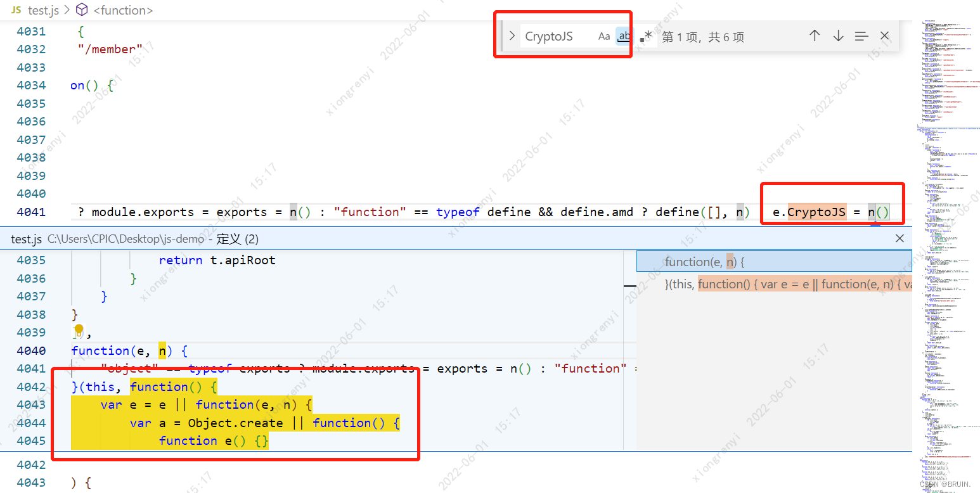
Task: Click 'on() {' code on line 4034
Action: pos(92,85)
